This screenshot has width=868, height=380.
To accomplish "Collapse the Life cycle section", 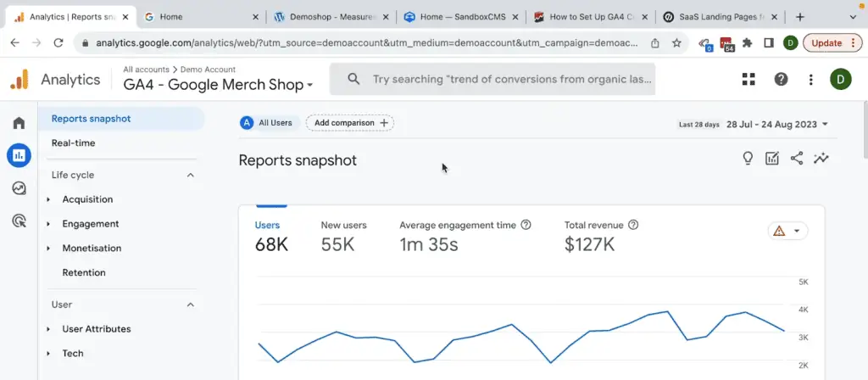I will click(x=190, y=175).
